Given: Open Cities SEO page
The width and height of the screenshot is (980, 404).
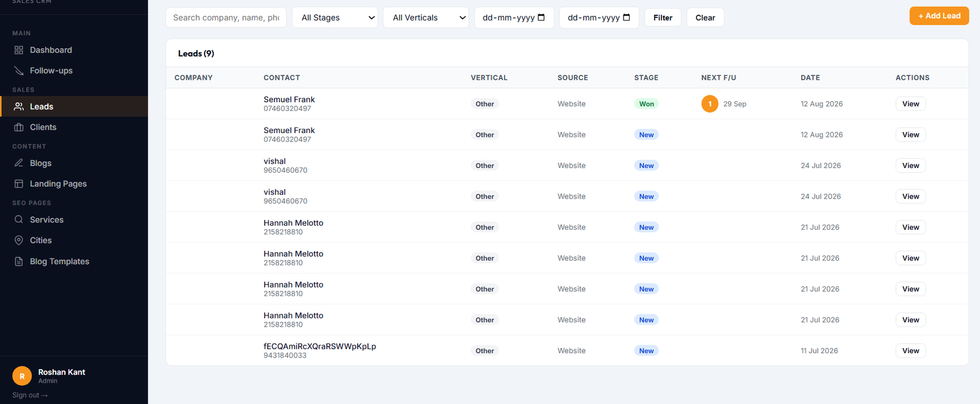Looking at the screenshot, I should click(x=73, y=240).
